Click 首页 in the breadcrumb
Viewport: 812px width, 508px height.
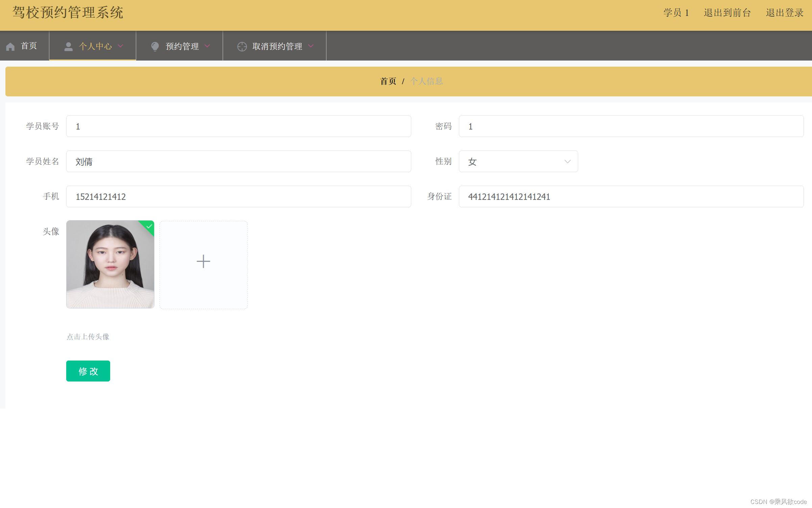(388, 81)
